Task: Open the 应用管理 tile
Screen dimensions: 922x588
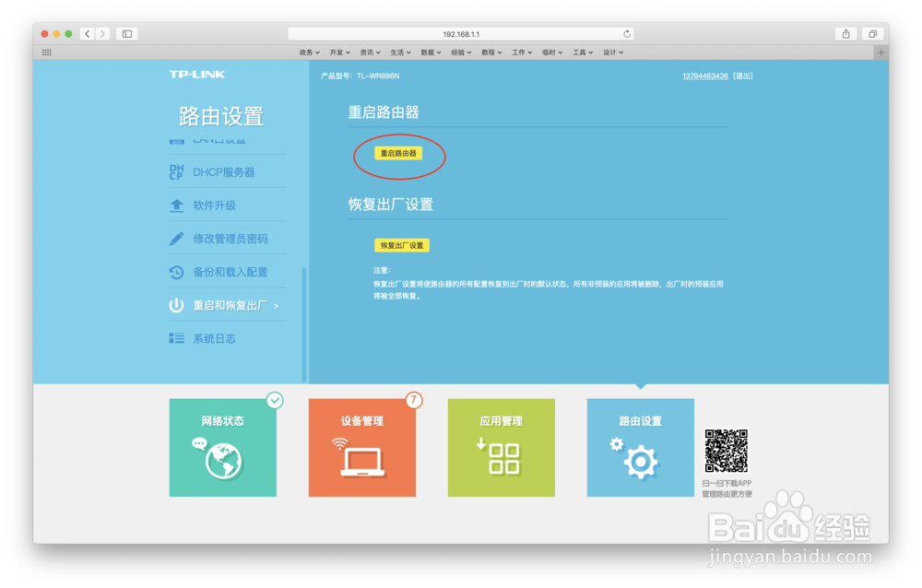Action: (x=501, y=448)
